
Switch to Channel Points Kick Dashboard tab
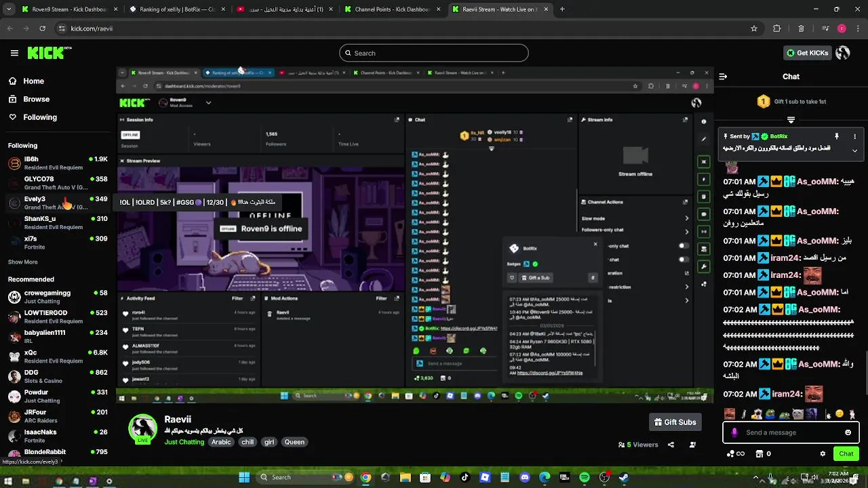(x=392, y=9)
